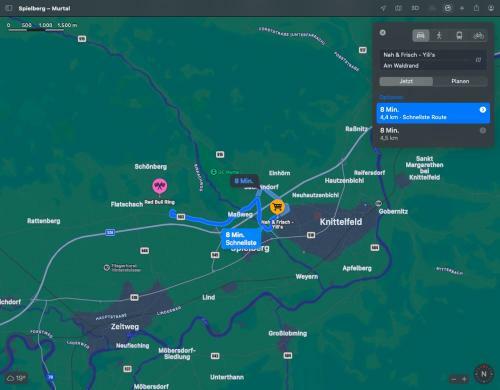The width and height of the screenshot is (500, 390).
Task: Click the Maßweg map label
Action: tap(240, 214)
